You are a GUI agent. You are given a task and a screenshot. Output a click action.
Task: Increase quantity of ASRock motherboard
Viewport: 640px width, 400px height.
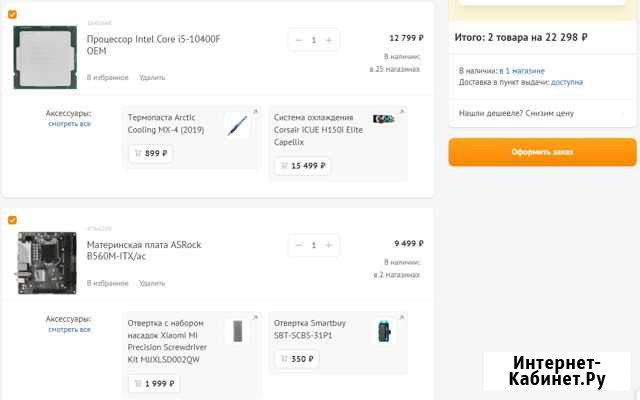pyautogui.click(x=328, y=245)
